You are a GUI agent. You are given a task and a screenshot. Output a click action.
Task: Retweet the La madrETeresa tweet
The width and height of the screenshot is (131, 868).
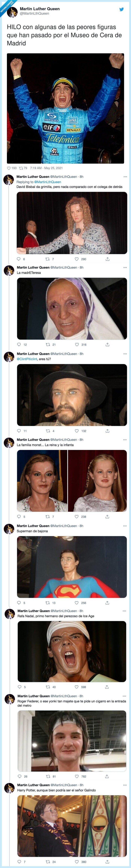(48, 344)
